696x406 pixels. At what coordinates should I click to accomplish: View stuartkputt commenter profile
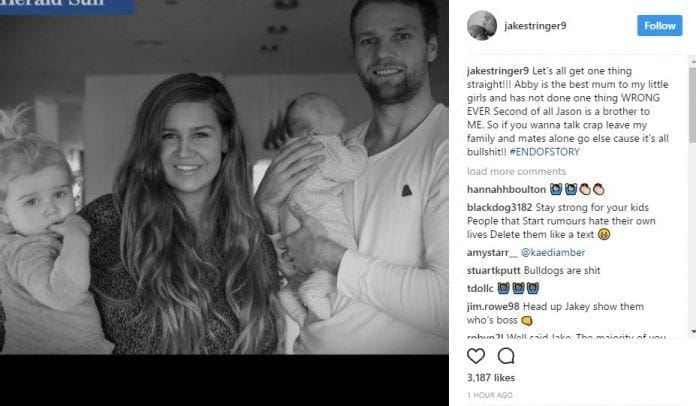coord(494,270)
